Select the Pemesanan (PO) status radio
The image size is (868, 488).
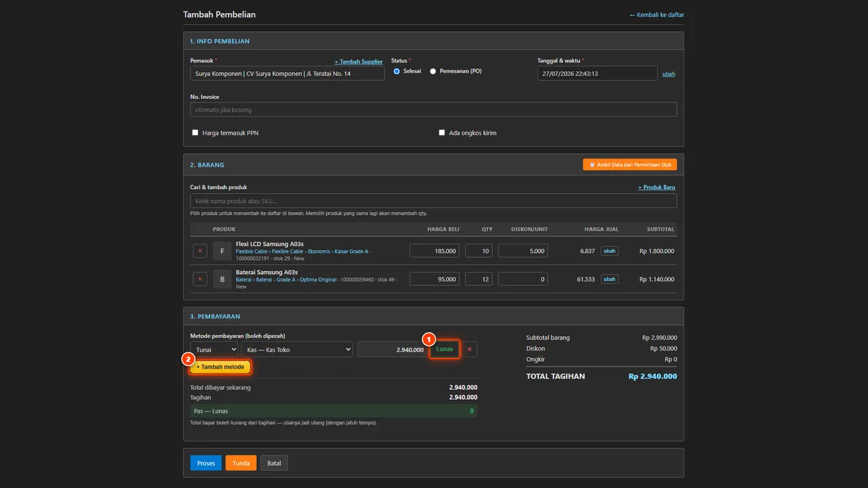[x=433, y=71]
